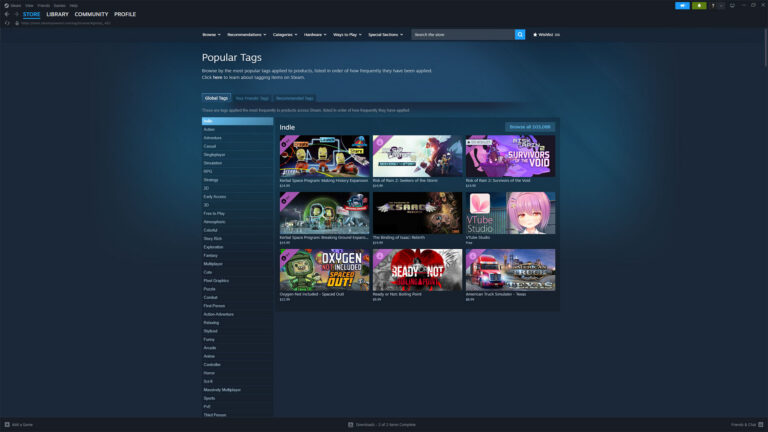Select the Simulation tag

237,163
